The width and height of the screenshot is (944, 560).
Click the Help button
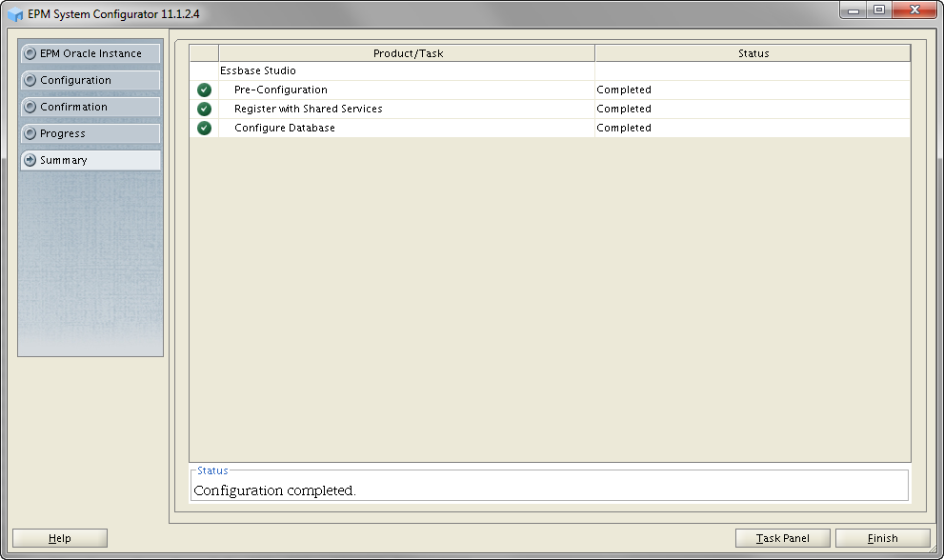[x=60, y=538]
